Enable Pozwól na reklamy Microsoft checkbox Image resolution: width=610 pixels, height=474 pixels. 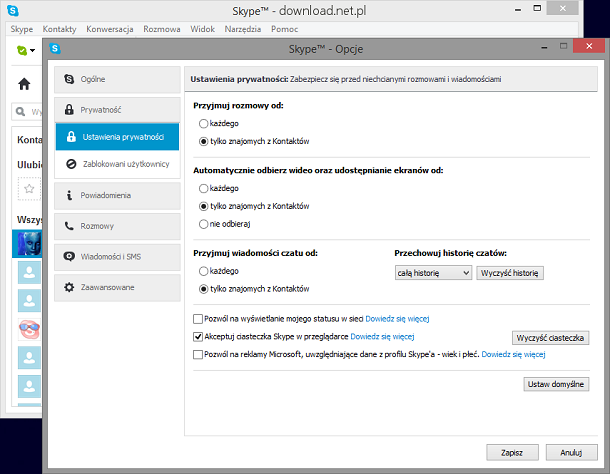(x=198, y=355)
